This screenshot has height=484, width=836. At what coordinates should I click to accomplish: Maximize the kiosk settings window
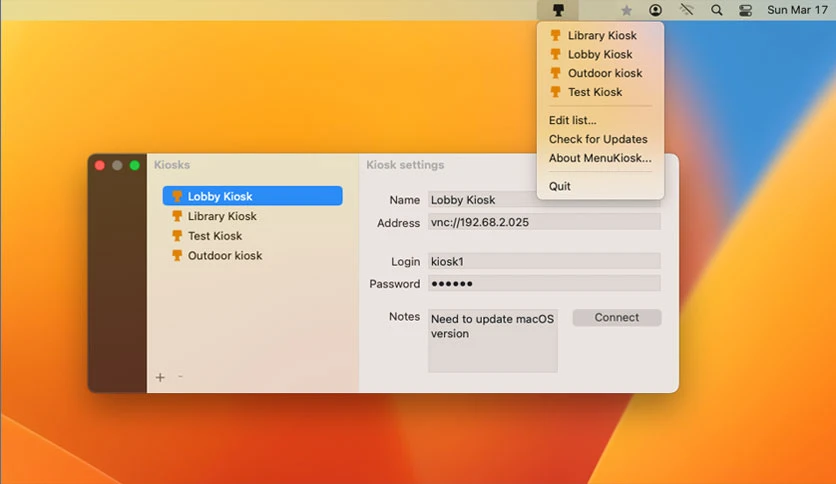[135, 165]
